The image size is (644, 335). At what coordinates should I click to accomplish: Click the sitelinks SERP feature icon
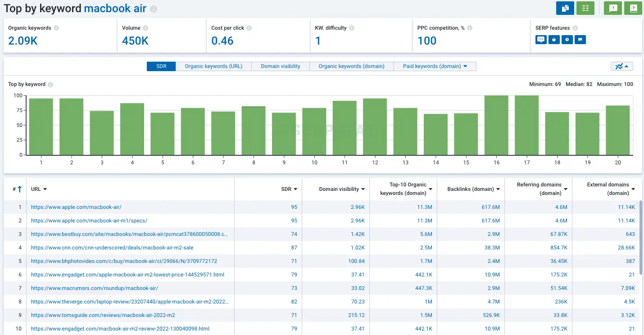[x=580, y=39]
